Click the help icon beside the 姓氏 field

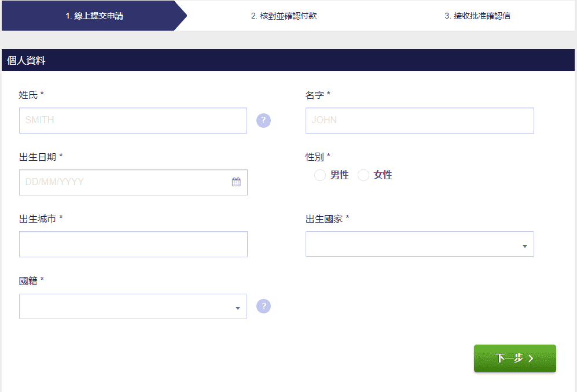[263, 121]
